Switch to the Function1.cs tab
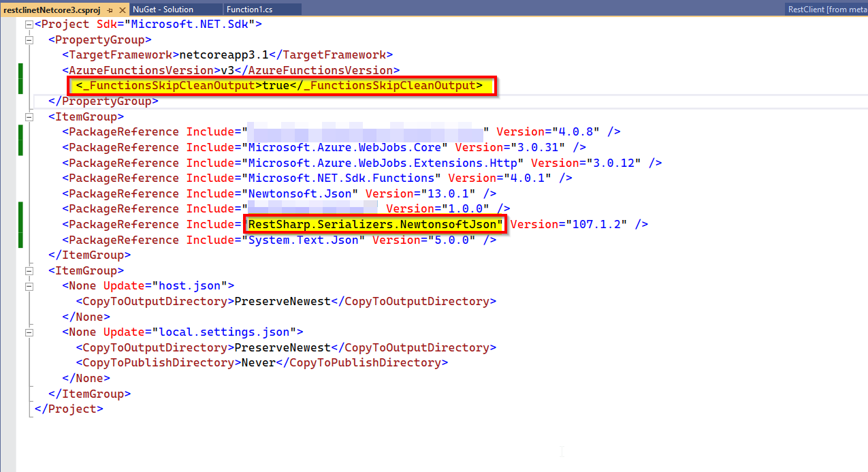Screen dimensions: 868x472 [x=250, y=10]
